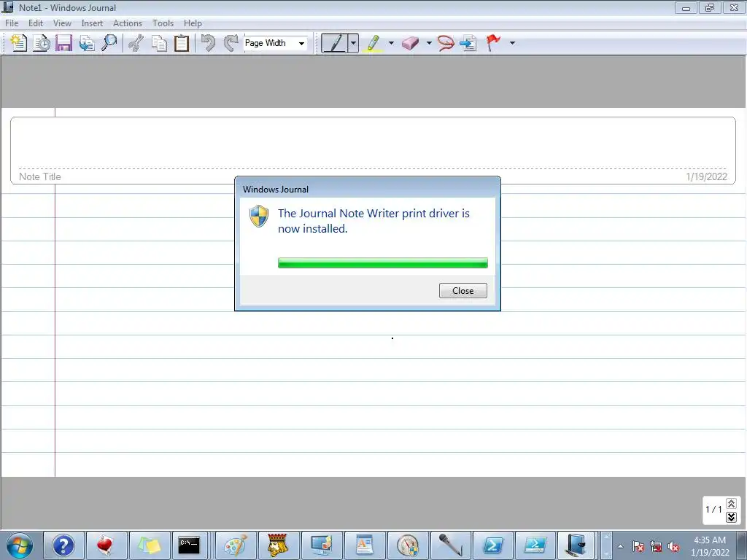
Task: Open the Edit menu
Action: click(35, 23)
